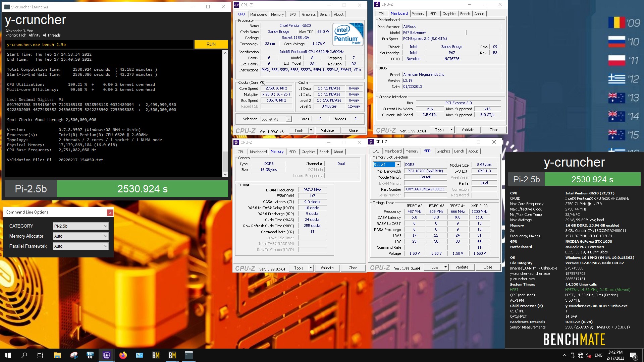644x362 pixels.
Task: Click the CPU-Z app icon in CPU window title
Action: click(236, 5)
